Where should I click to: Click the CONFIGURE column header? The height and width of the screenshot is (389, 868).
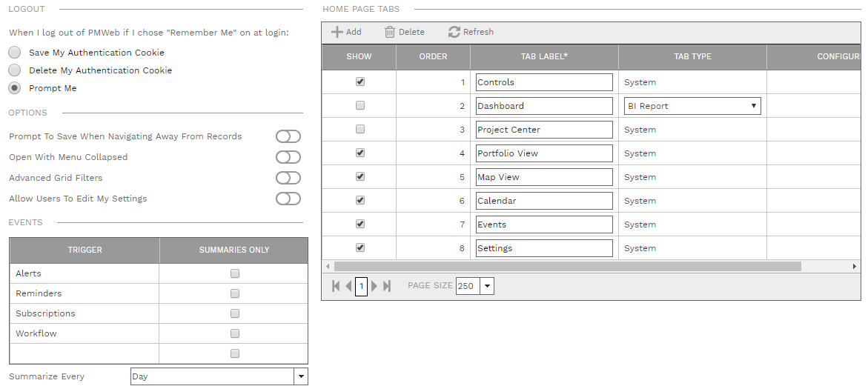click(x=814, y=56)
